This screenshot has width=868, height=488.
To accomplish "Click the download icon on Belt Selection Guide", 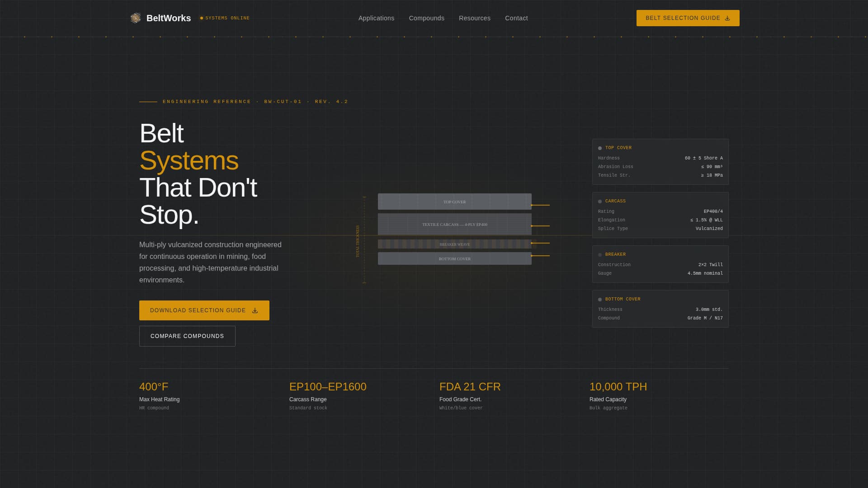I will point(727,18).
